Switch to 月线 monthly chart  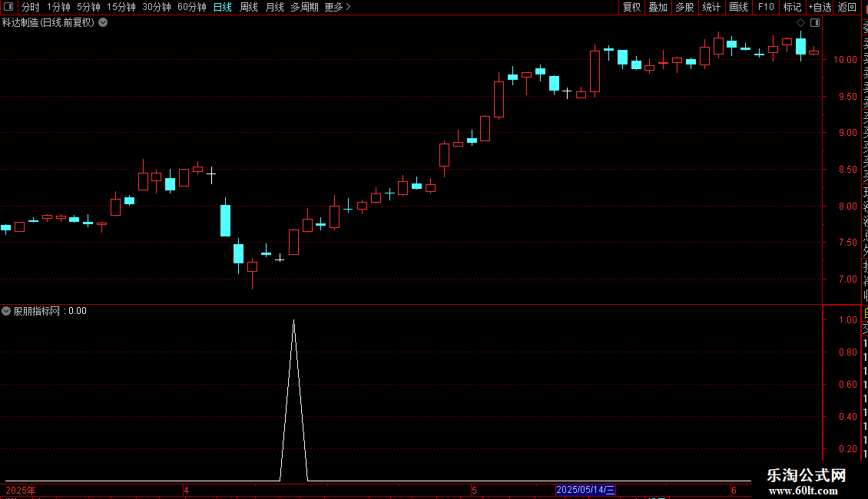(274, 7)
